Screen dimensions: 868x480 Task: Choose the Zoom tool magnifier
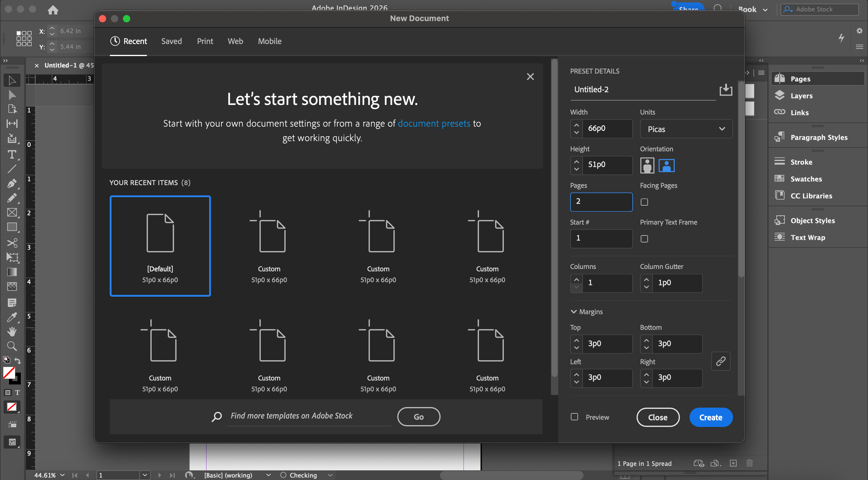tap(12, 346)
